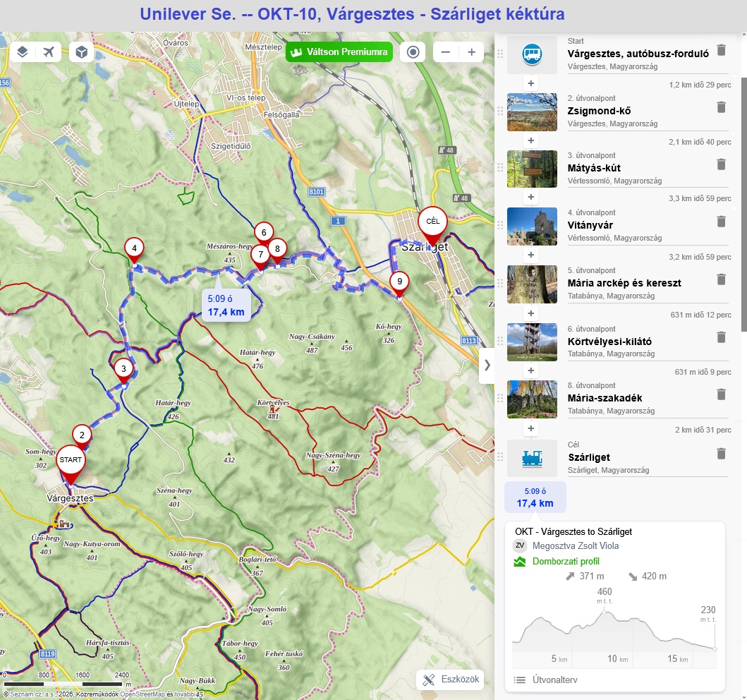Screen dimensions: 747x700
Task: Trash the Szárliget destination entry
Action: [720, 454]
